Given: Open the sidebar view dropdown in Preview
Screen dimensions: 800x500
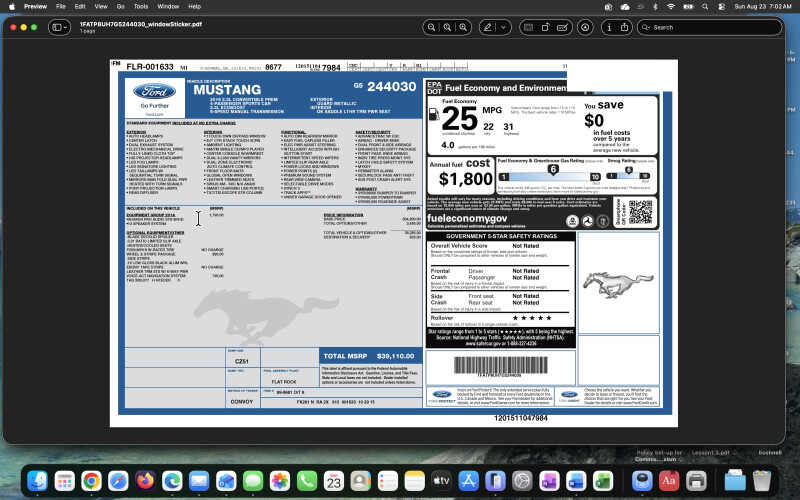Looking at the screenshot, I should pos(59,27).
